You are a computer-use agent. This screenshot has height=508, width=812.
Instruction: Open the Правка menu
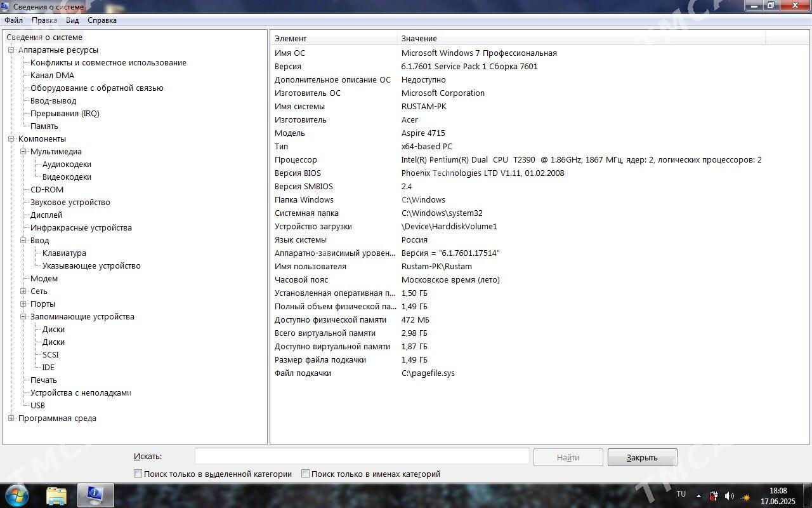pos(44,20)
